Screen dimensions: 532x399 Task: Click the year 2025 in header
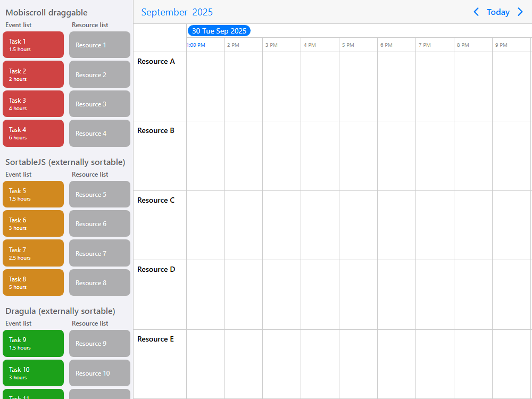tap(202, 12)
